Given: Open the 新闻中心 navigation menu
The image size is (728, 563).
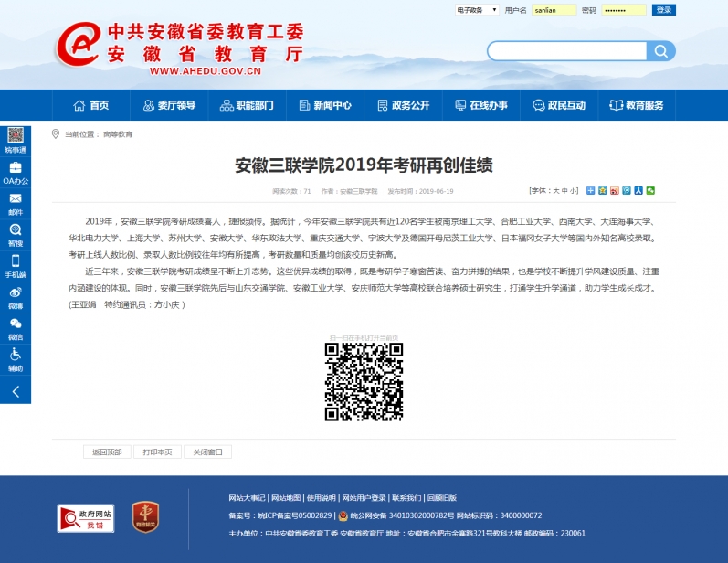Looking at the screenshot, I should tap(324, 105).
